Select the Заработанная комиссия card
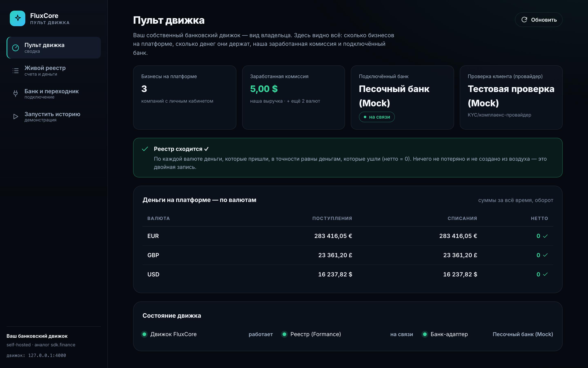Image resolution: width=588 pixels, height=368 pixels. [294, 97]
